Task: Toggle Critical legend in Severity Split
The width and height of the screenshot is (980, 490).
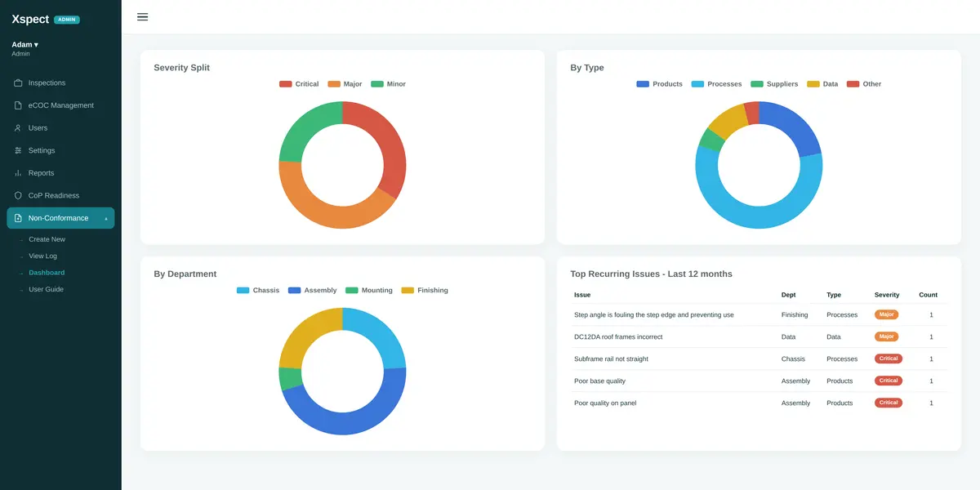Action: 299,84
